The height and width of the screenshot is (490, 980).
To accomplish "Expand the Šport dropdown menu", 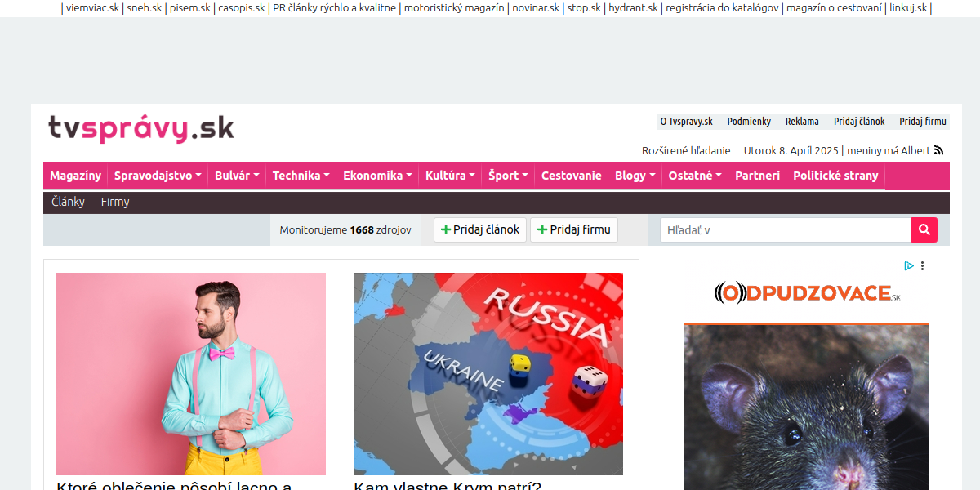I will (508, 176).
